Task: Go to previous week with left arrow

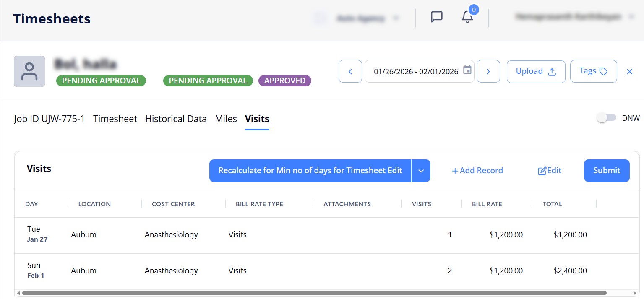Action: point(350,71)
